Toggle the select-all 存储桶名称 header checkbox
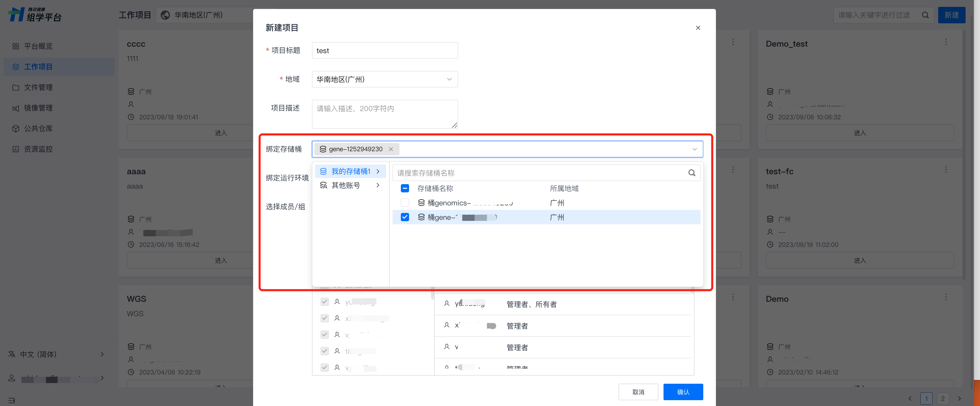The image size is (980, 406). pos(405,188)
